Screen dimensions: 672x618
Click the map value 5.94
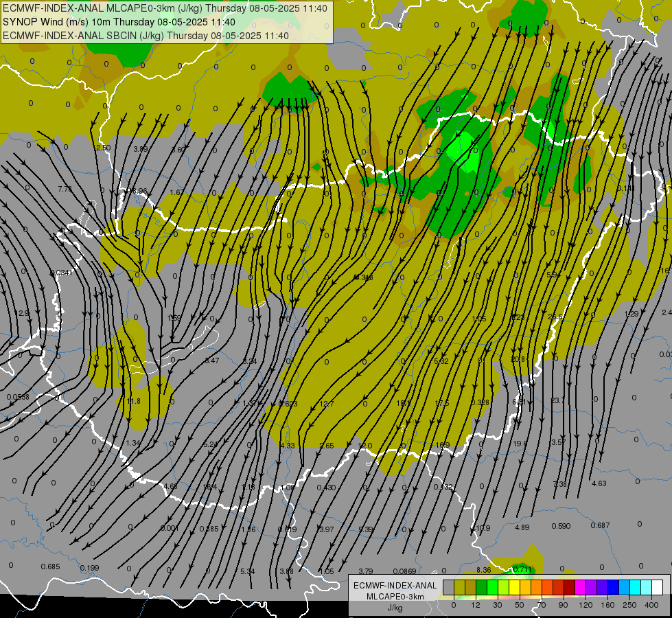click(553, 275)
